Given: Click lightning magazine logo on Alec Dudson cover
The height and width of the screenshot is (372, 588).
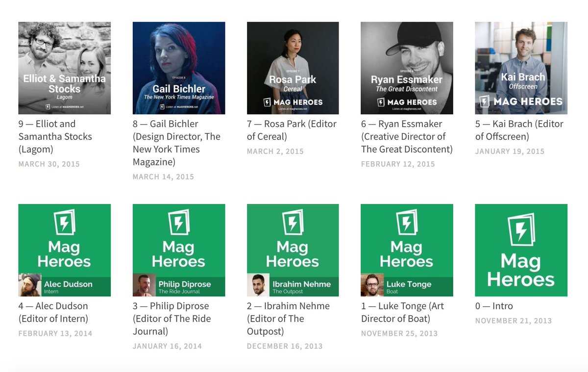Looking at the screenshot, I should click(64, 223).
